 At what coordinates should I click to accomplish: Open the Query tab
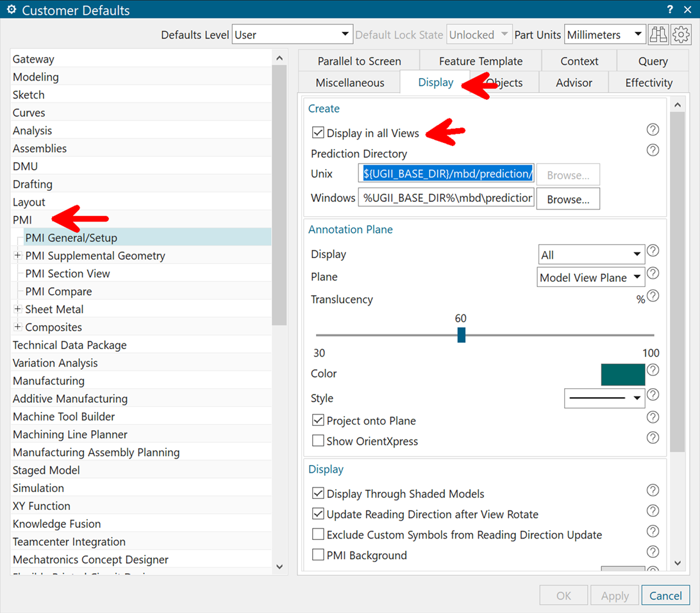[x=653, y=61]
